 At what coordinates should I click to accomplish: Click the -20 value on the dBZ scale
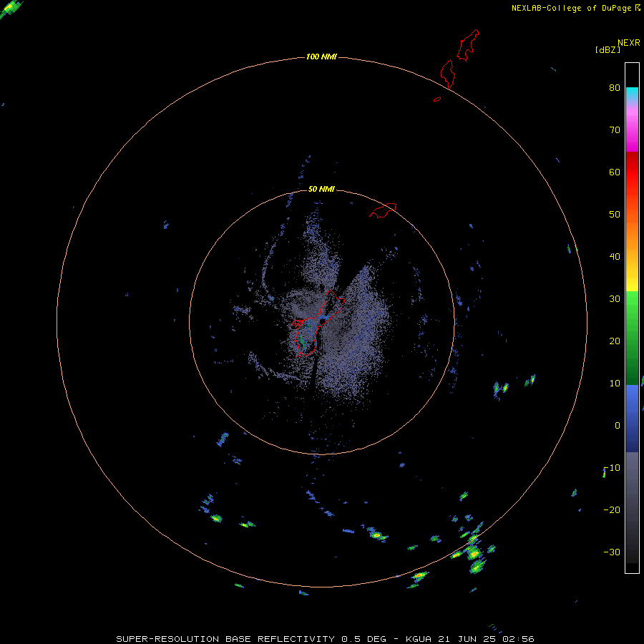click(x=612, y=509)
